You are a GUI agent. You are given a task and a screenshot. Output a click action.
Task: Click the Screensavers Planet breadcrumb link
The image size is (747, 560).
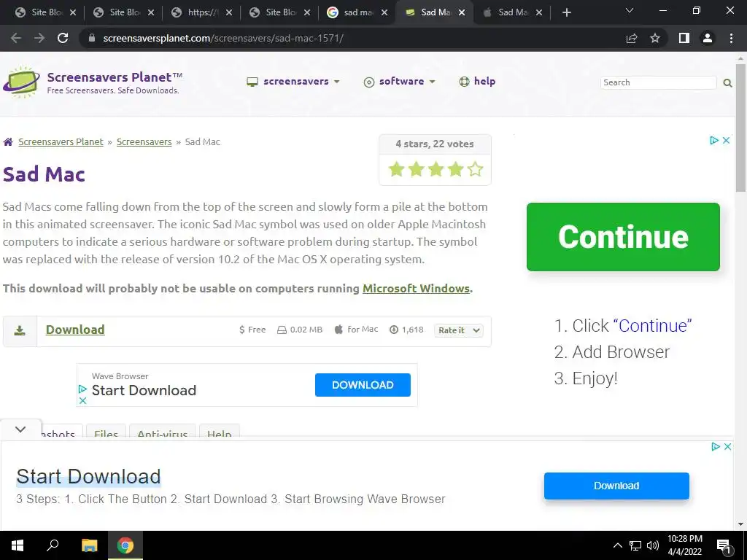coord(61,142)
